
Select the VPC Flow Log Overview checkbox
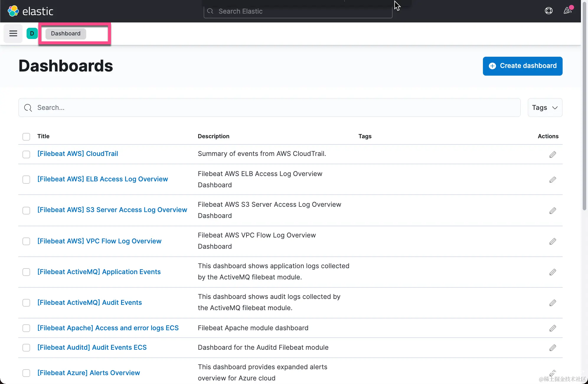coord(26,241)
